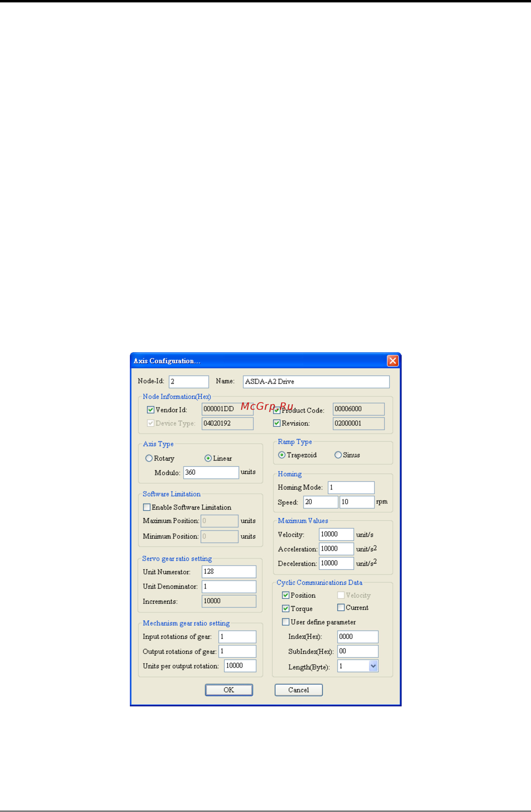531x812 pixels.
Task: Open the Length(Byte) dropdown
Action: click(373, 666)
